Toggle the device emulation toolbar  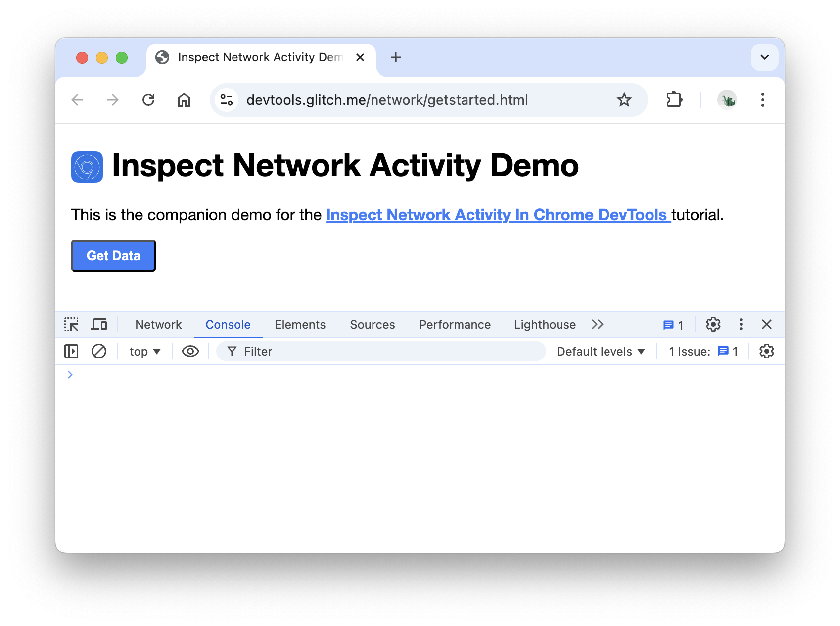(99, 324)
